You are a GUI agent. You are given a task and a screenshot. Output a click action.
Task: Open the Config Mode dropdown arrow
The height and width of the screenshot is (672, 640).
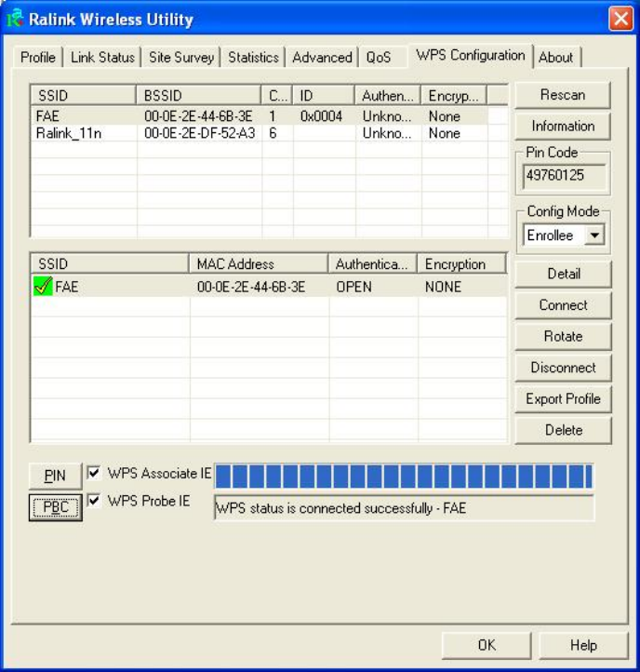tap(594, 235)
